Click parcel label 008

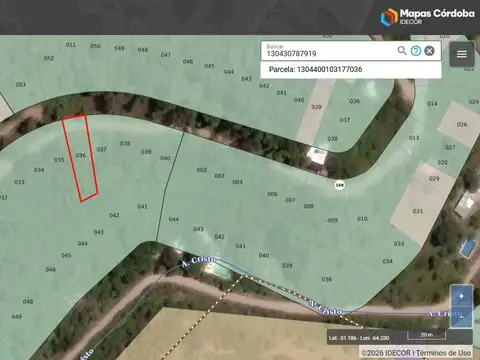[x=308, y=206]
